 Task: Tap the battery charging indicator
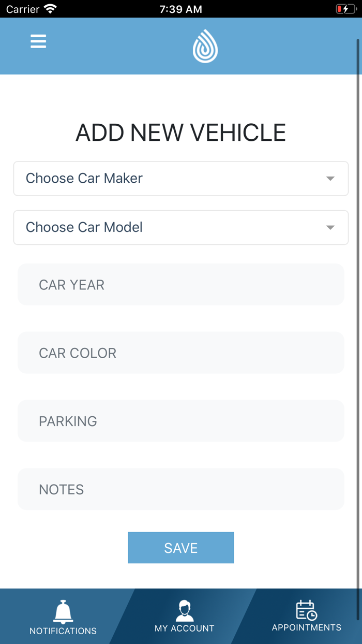tap(345, 9)
